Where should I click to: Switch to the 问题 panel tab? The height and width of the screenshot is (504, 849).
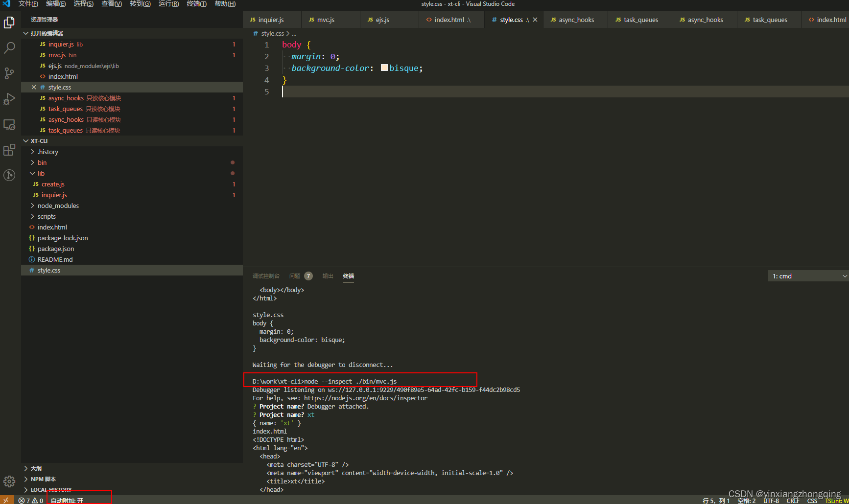(x=294, y=275)
